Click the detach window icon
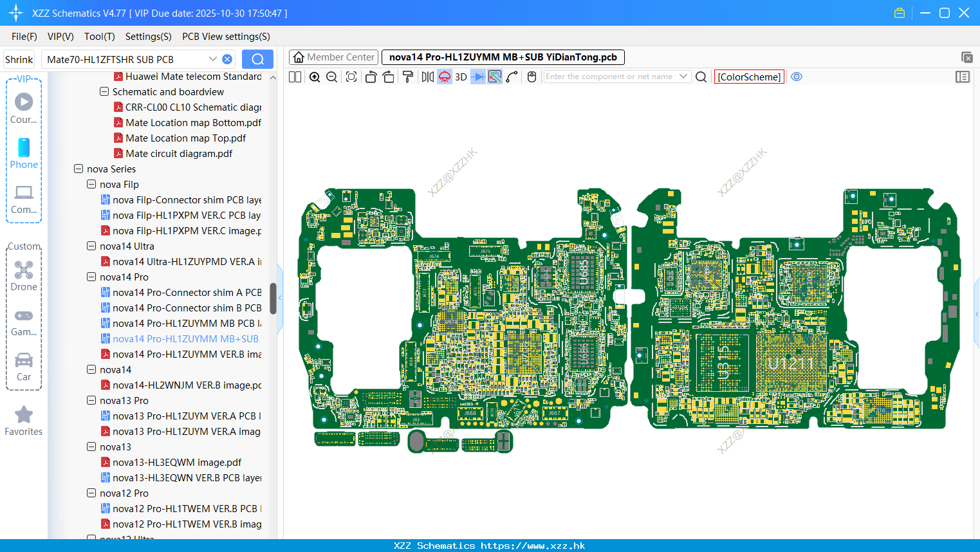 click(966, 57)
